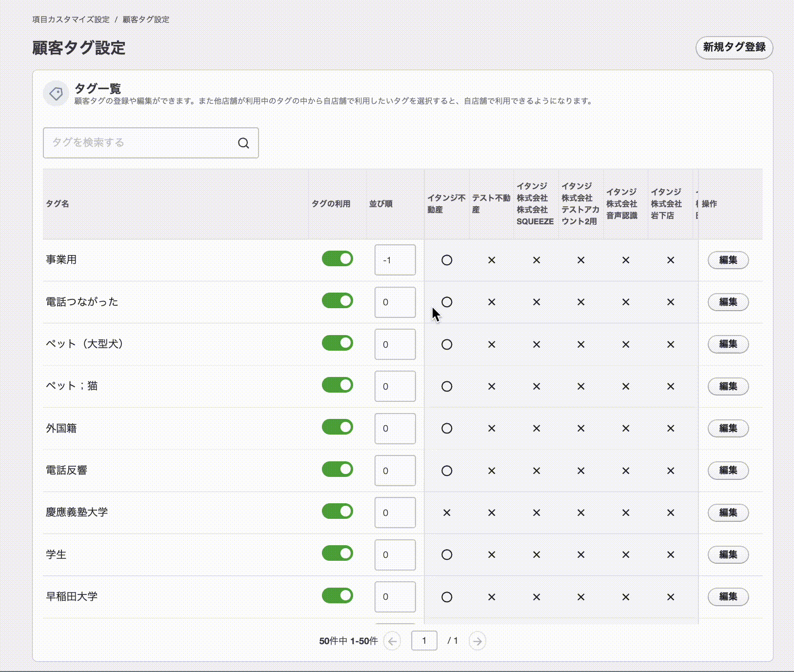
Task: Click sort order field for ペット；猫
Action: tap(395, 386)
